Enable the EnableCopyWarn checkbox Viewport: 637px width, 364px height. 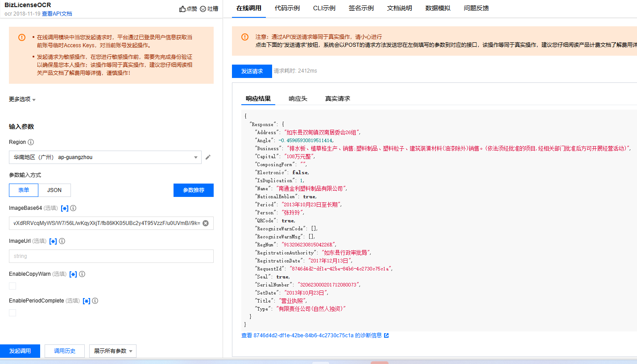(x=12, y=286)
